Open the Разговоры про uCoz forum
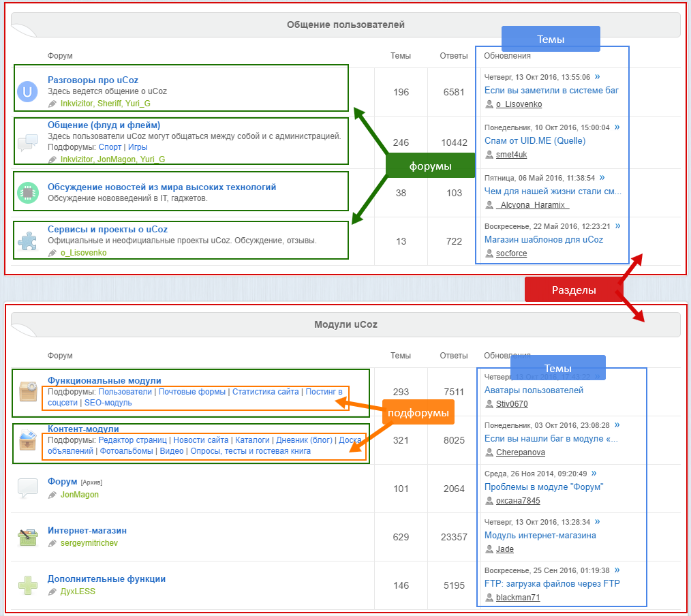The image size is (691, 616). tap(93, 80)
